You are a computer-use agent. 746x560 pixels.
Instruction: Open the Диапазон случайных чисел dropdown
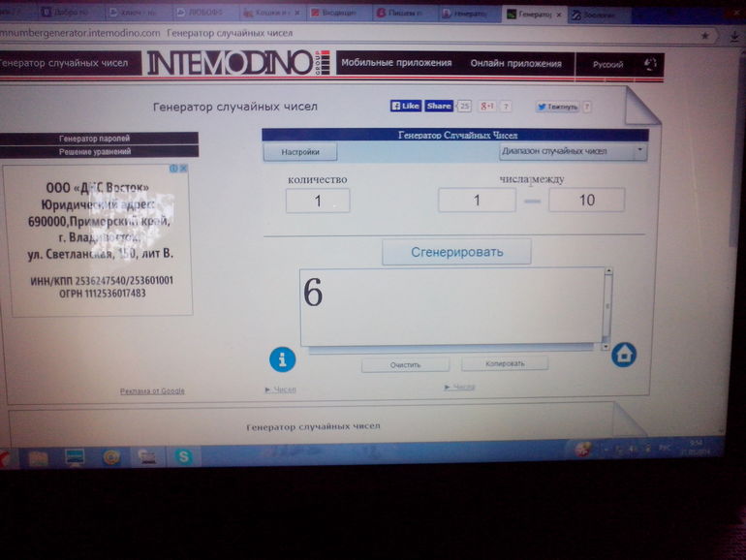pos(572,151)
